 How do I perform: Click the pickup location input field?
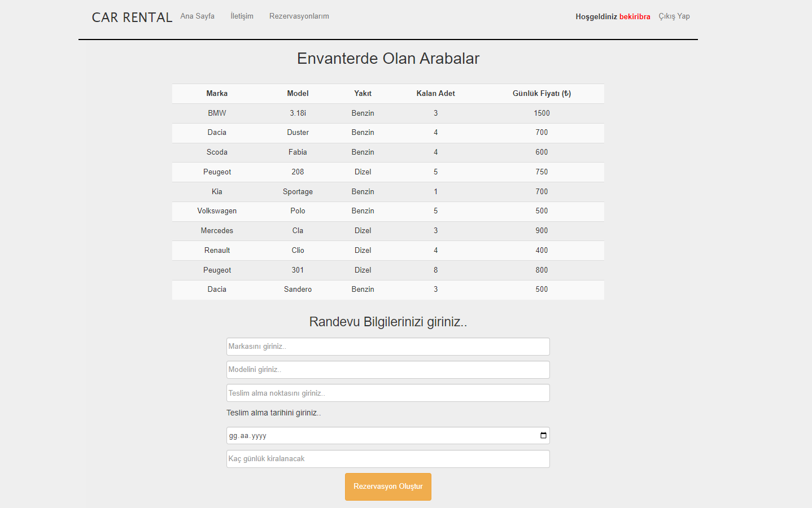click(x=388, y=392)
